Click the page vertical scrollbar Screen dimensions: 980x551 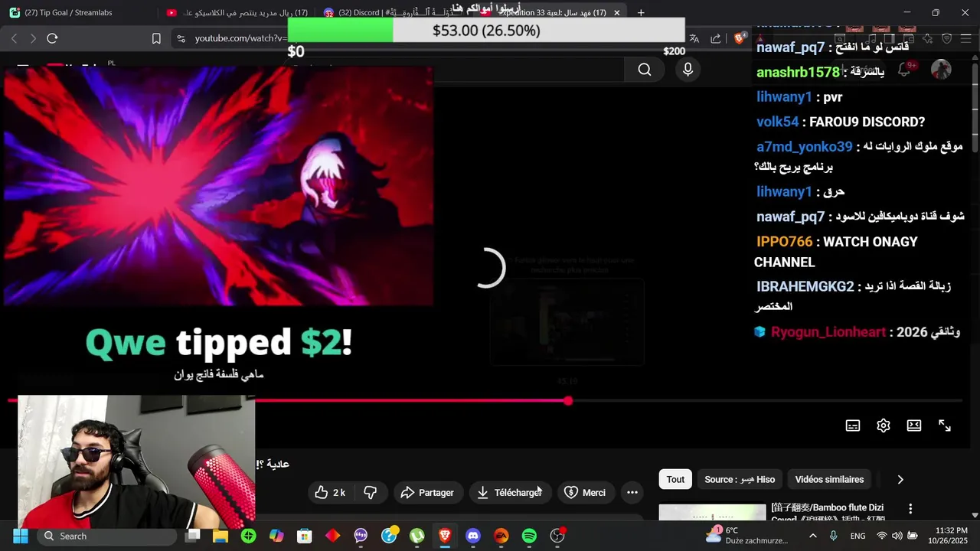975,107
